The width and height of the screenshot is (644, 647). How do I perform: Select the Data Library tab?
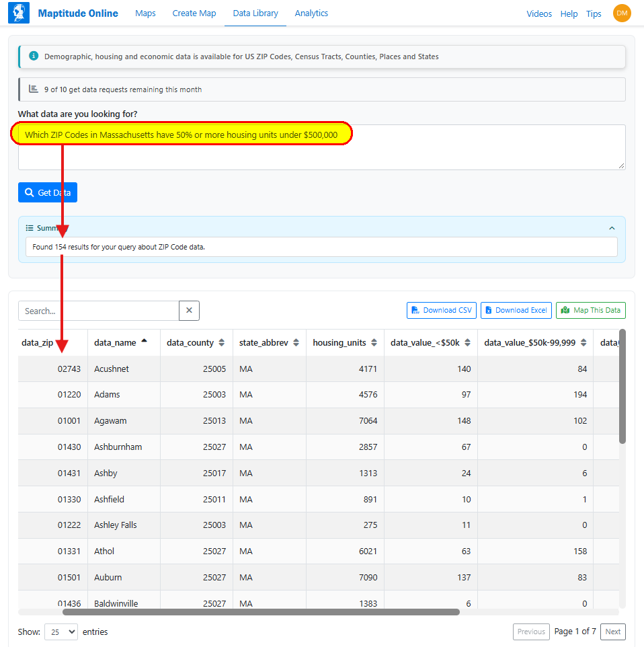tap(255, 13)
